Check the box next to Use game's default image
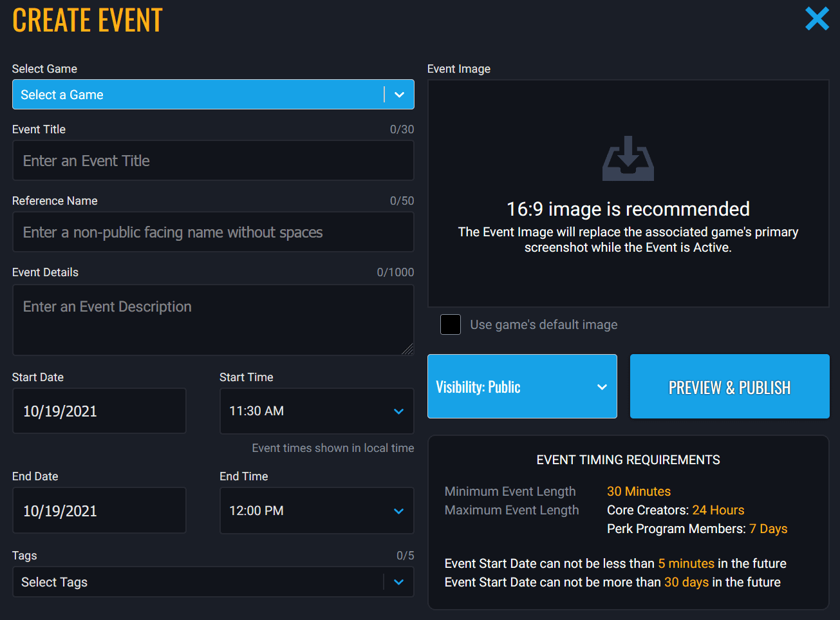Screen dimensions: 840x620 450,324
